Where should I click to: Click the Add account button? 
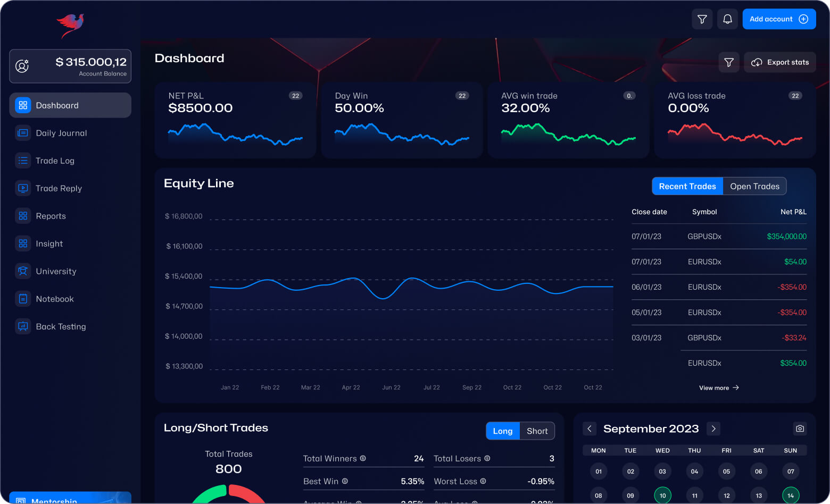coord(779,19)
